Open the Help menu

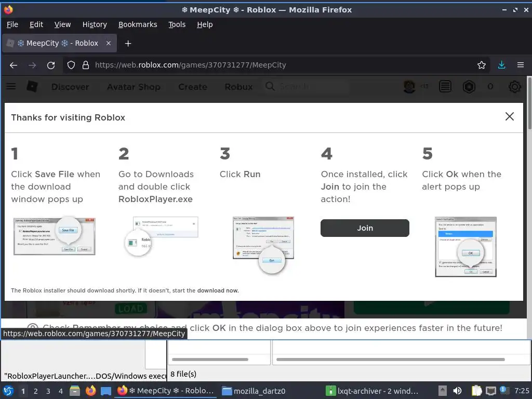(x=205, y=24)
